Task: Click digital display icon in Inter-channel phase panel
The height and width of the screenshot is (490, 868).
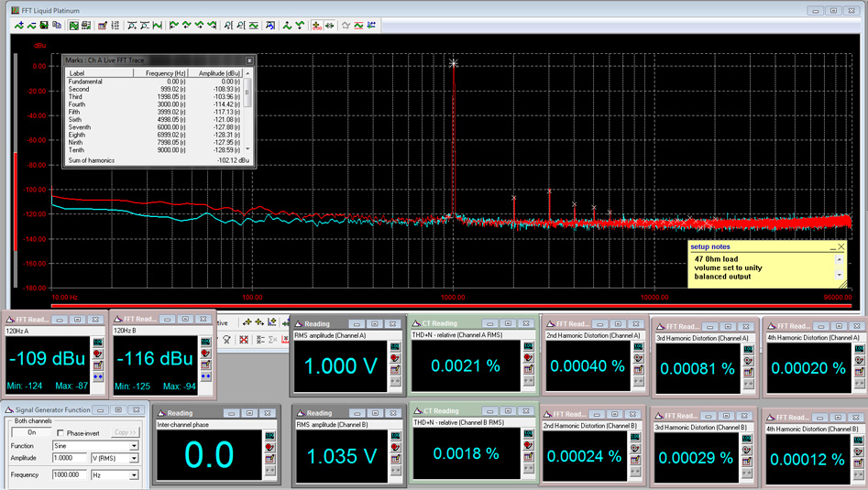Action: tap(269, 436)
